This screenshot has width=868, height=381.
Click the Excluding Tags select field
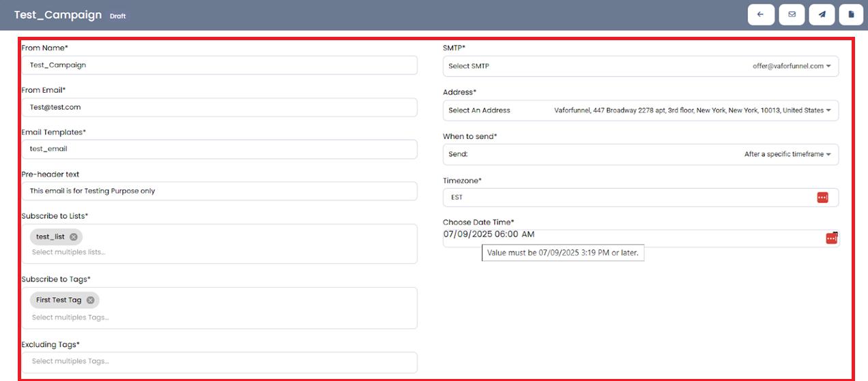pos(219,361)
